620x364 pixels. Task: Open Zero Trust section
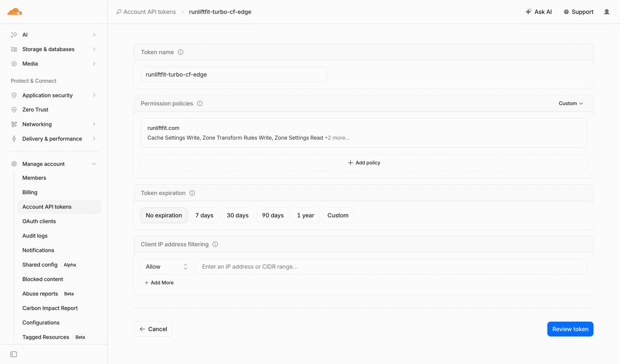(35, 110)
